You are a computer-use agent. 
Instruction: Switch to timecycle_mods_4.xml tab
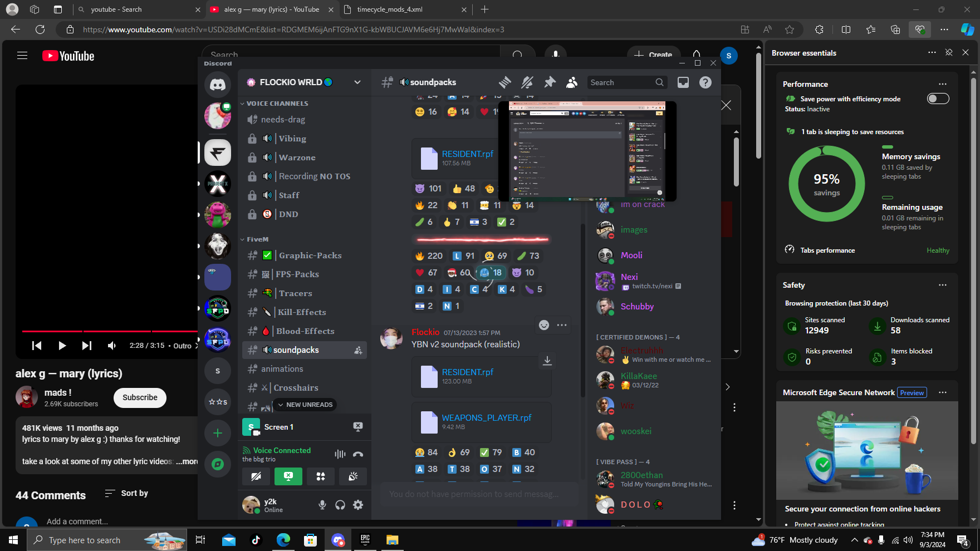pyautogui.click(x=405, y=9)
